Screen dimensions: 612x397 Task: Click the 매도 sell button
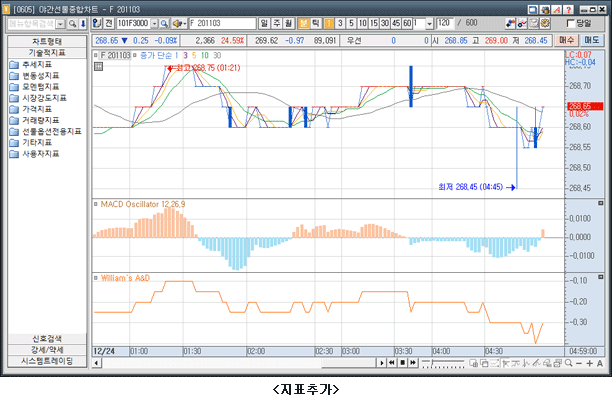click(x=592, y=40)
